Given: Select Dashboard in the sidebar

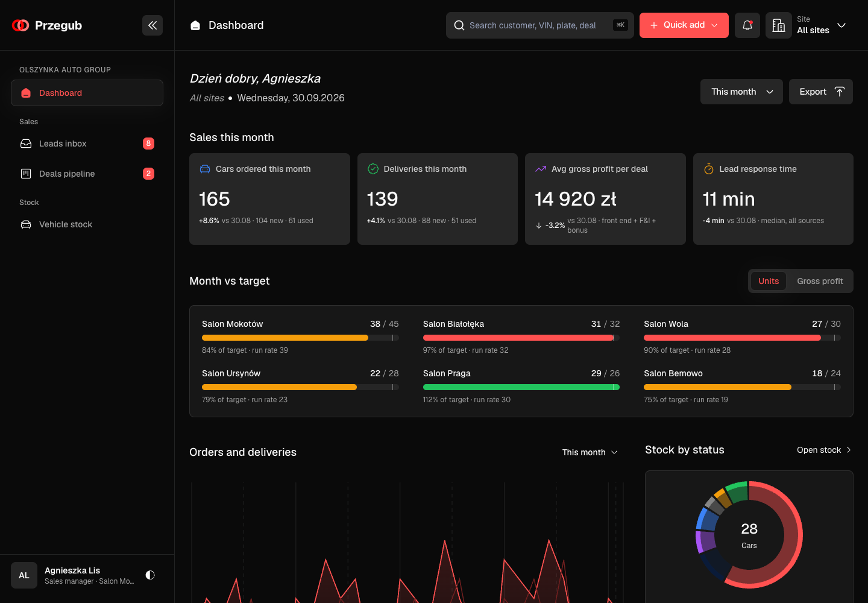Looking at the screenshot, I should [x=87, y=93].
